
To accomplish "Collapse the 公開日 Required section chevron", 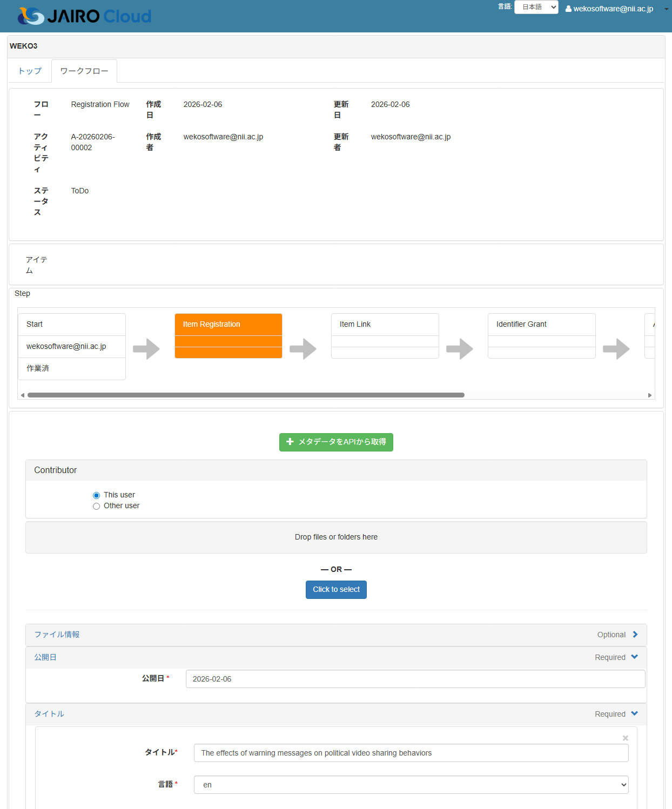I will [x=635, y=657].
